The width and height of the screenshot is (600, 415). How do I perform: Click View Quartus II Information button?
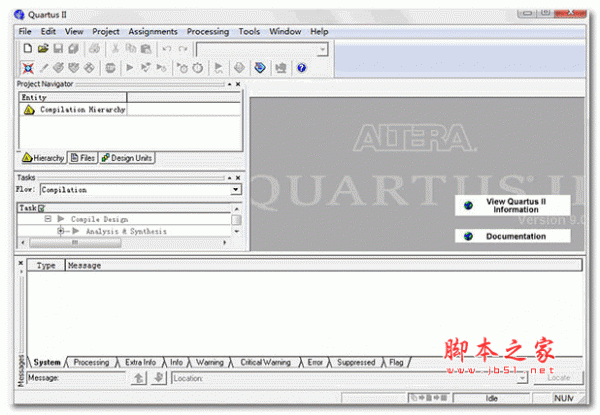pyautogui.click(x=512, y=205)
